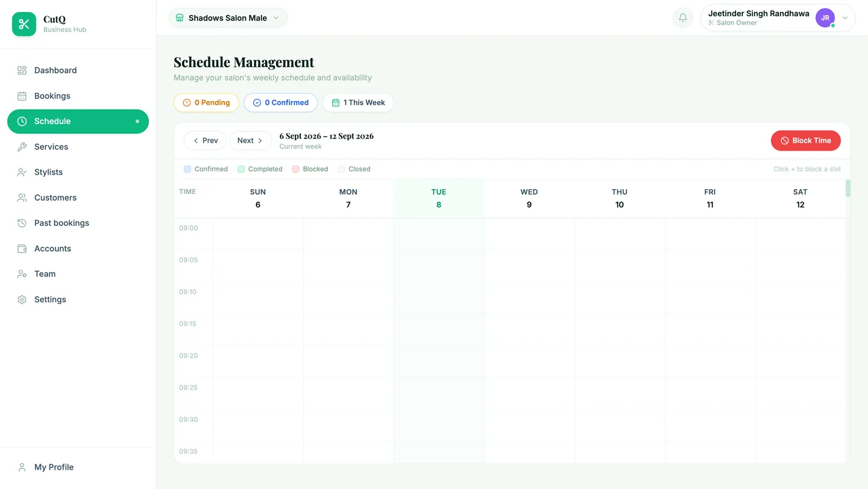Click the Dashboard grid icon
This screenshot has width=868, height=489.
pos(22,70)
